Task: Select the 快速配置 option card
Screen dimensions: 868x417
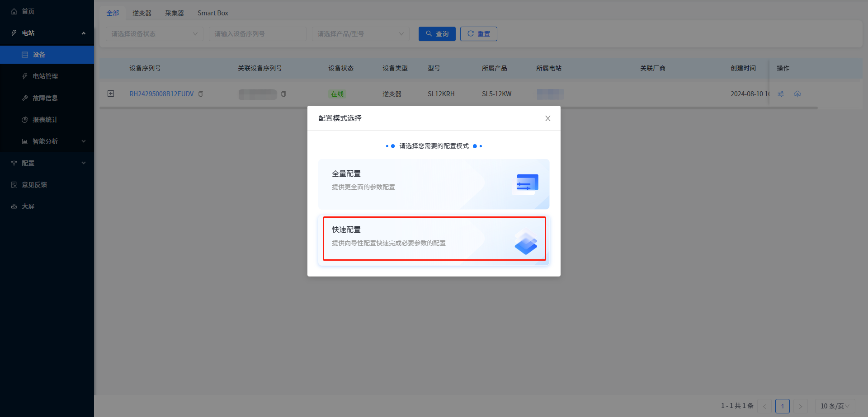Action: pyautogui.click(x=434, y=239)
